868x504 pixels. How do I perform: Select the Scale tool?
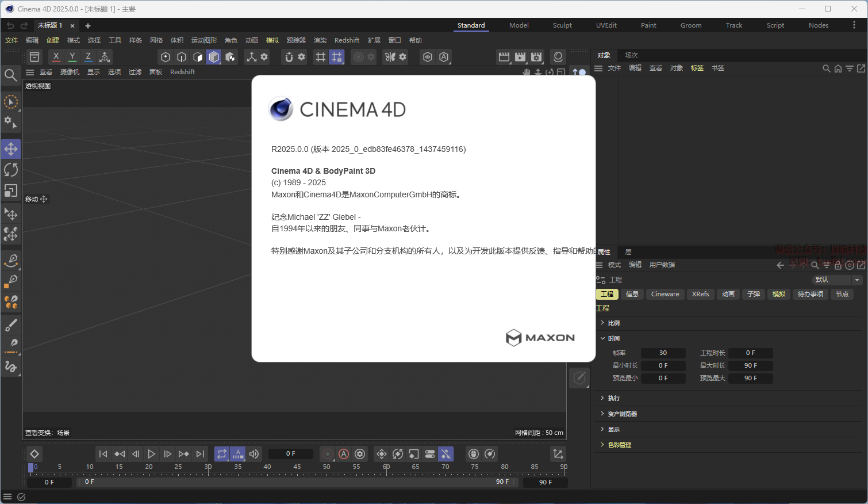coord(11,190)
